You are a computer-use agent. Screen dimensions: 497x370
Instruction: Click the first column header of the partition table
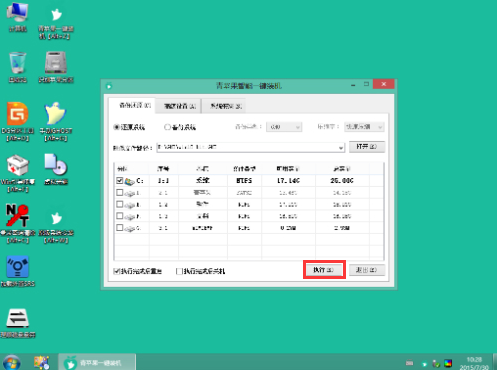pos(132,169)
